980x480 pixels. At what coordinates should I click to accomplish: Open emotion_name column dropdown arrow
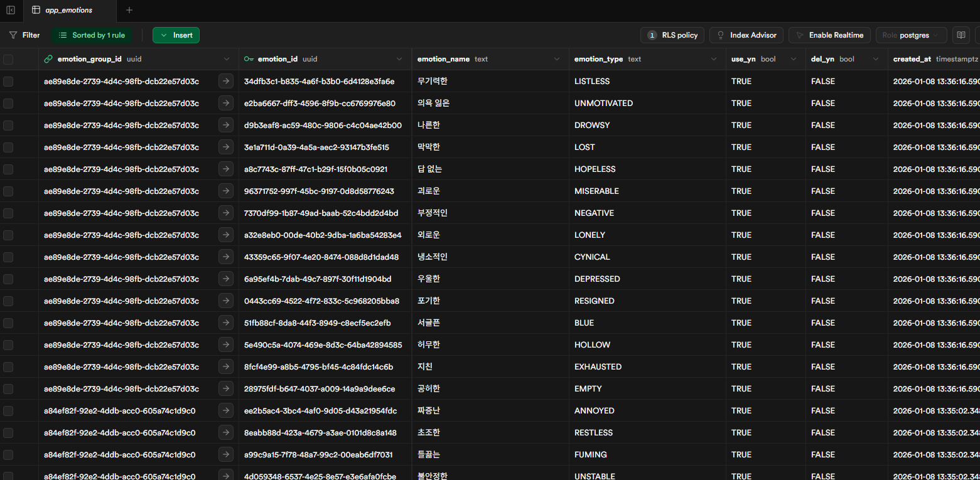coord(556,59)
